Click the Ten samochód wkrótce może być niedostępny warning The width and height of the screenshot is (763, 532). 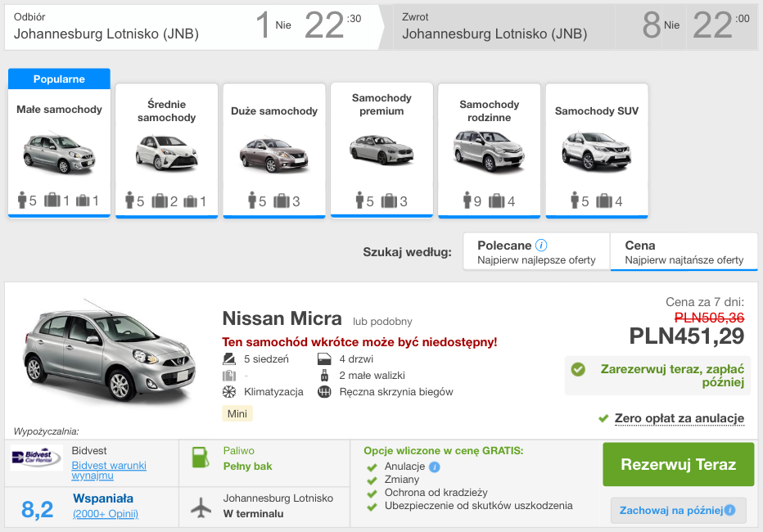[359, 342]
